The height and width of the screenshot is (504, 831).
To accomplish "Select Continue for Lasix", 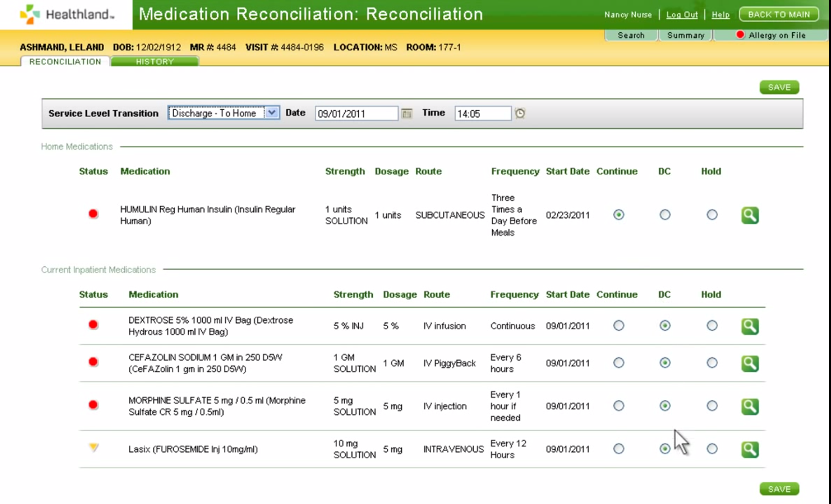I will pyautogui.click(x=618, y=449).
